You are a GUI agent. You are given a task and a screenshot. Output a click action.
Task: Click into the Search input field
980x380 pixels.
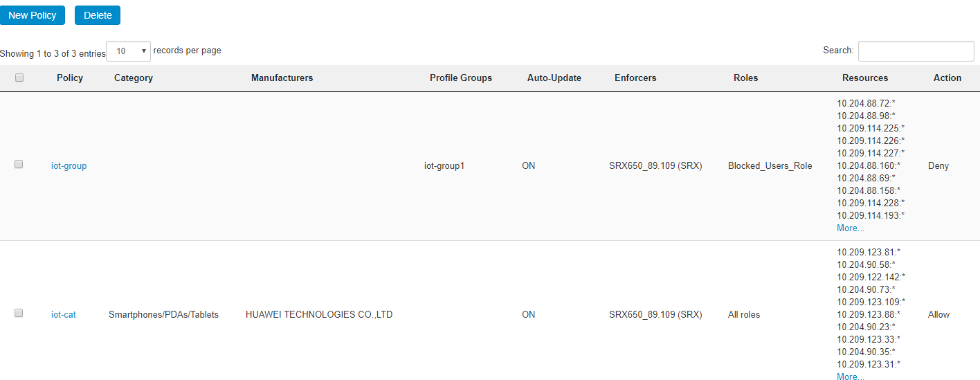pos(916,51)
